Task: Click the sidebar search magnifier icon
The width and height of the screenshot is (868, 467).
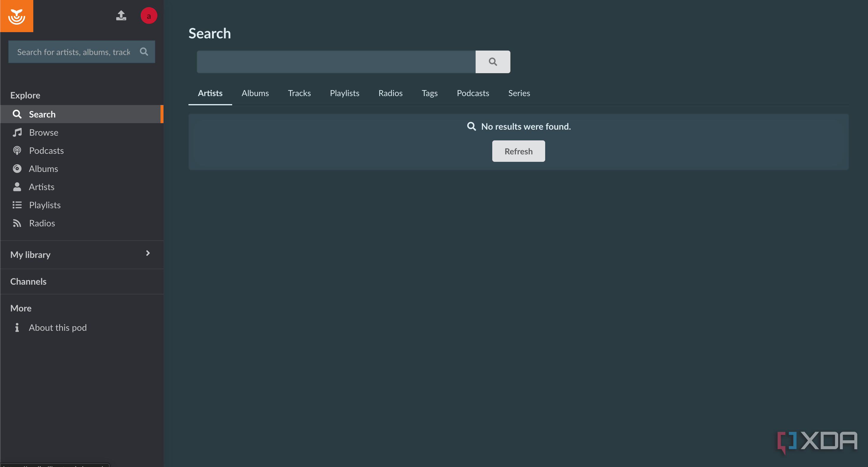Action: point(144,51)
